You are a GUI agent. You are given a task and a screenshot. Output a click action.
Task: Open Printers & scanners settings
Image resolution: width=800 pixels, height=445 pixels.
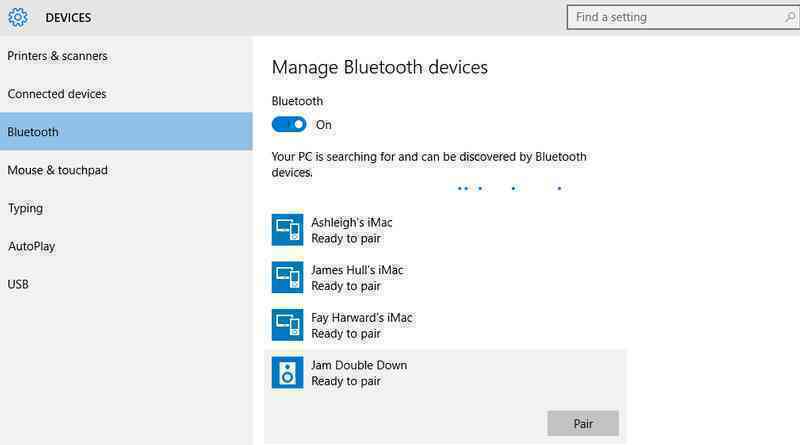[x=126, y=56]
